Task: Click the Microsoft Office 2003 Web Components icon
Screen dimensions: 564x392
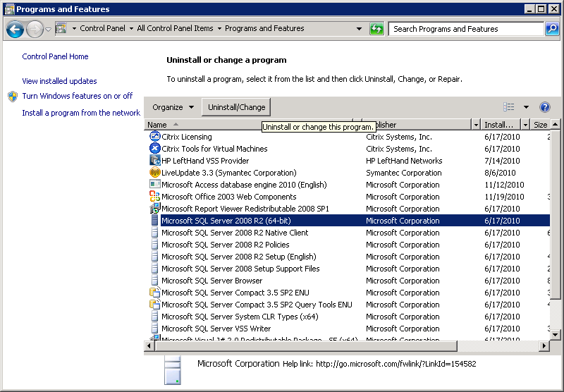Action: point(155,197)
